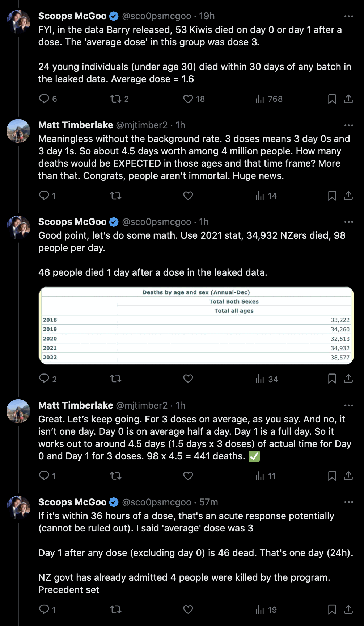Viewport: 364px width, 626px height.
Task: Bookmark the tweet with the deaths table
Action: tap(332, 379)
